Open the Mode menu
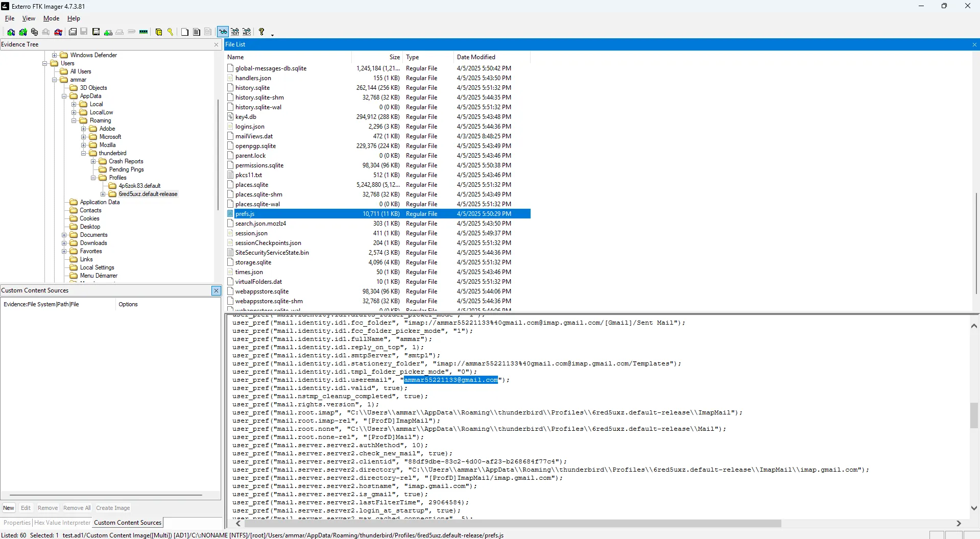 click(x=51, y=18)
